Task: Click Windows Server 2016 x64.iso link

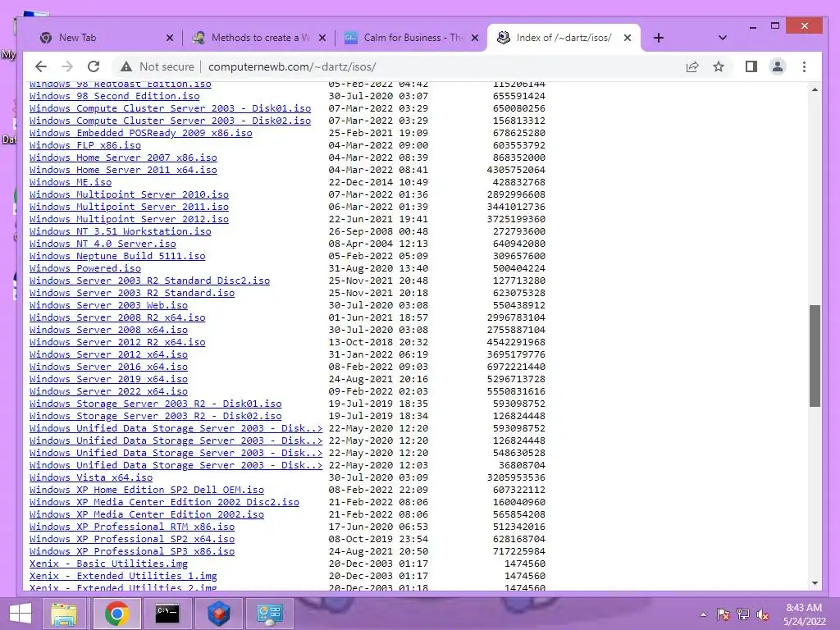Action: [x=109, y=367]
